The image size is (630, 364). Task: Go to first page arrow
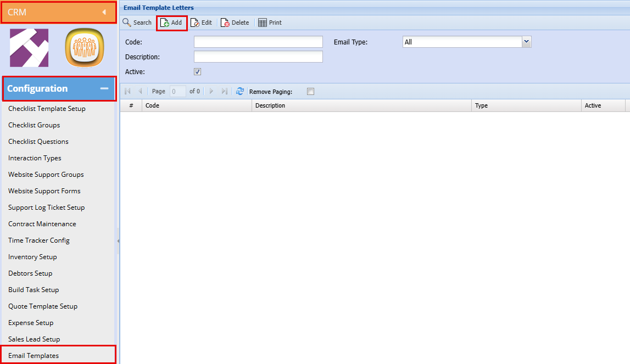pos(128,91)
